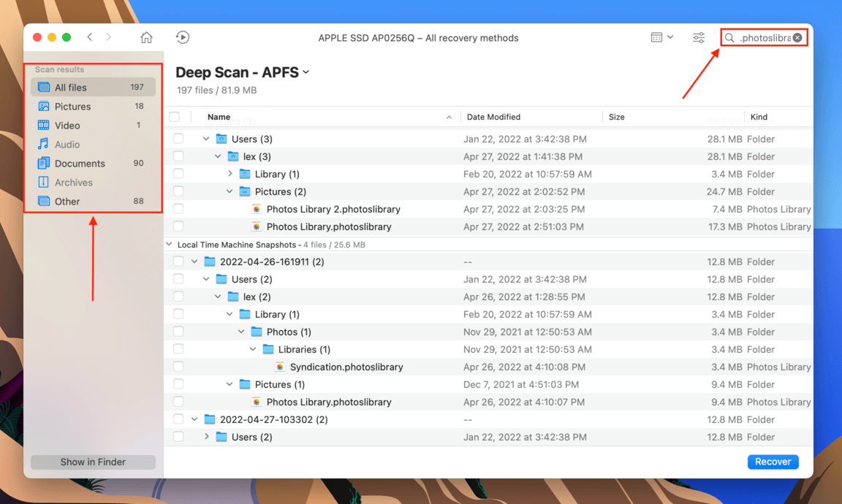Expand the Library (1) folder under lex (3)
Image resolution: width=842 pixels, height=504 pixels.
tap(230, 174)
